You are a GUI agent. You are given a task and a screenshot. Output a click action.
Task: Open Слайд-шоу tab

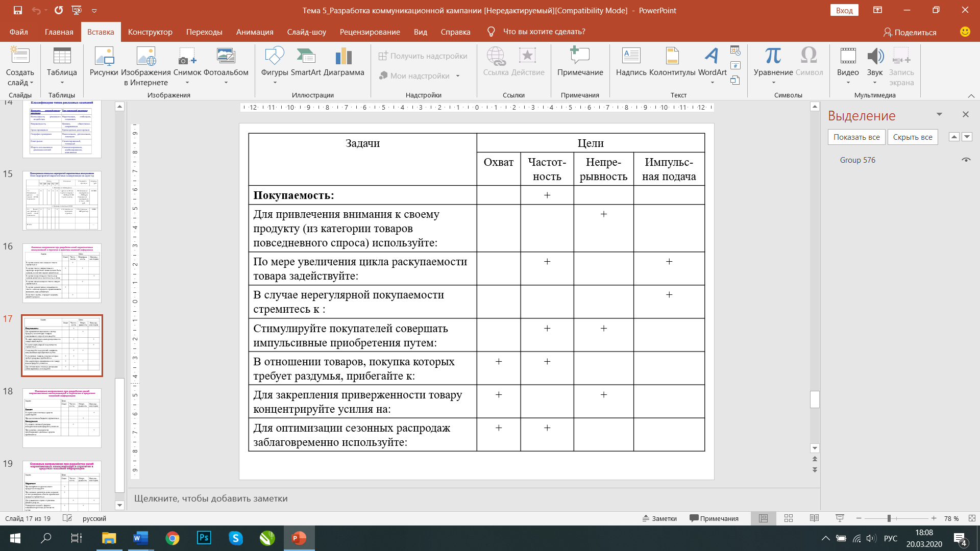tap(306, 32)
